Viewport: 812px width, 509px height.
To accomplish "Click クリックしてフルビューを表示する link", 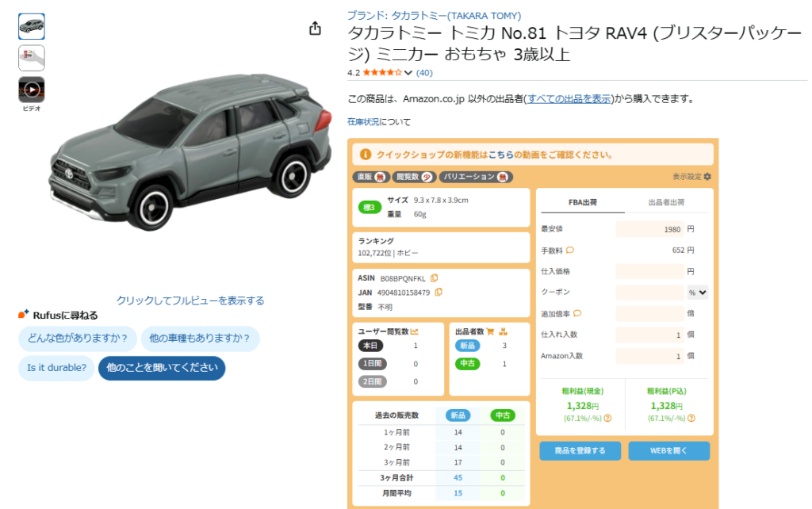I will coord(190,300).
